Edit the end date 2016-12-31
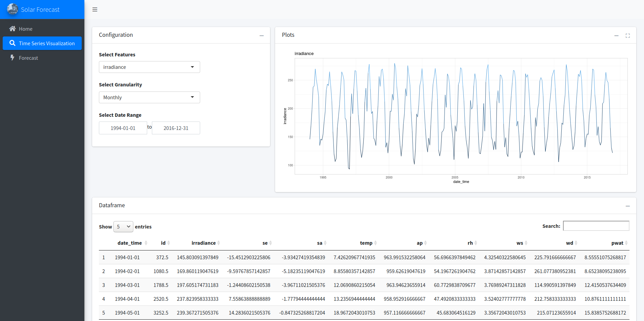This screenshot has width=644, height=321. point(176,128)
